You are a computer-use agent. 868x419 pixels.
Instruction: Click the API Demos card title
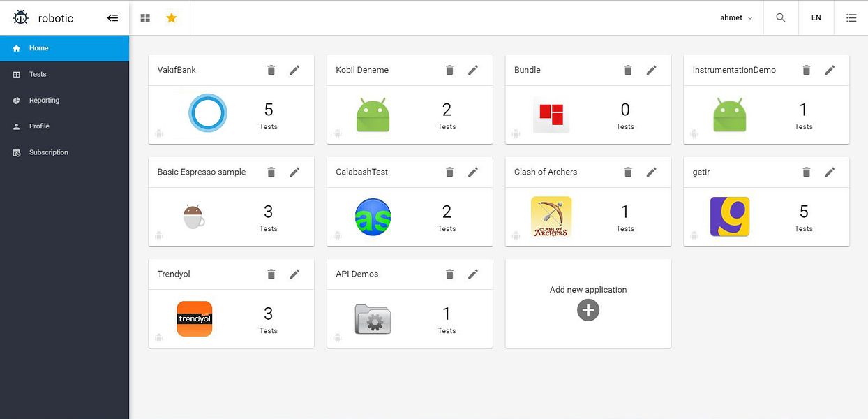(357, 274)
